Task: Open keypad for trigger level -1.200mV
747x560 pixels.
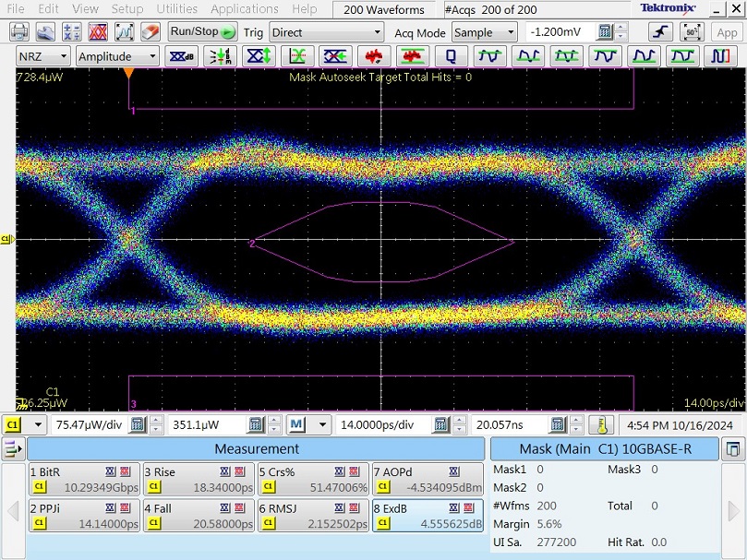Action: (606, 31)
